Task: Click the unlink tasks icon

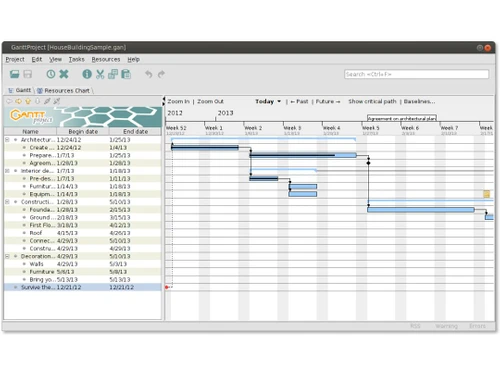Action: click(57, 101)
